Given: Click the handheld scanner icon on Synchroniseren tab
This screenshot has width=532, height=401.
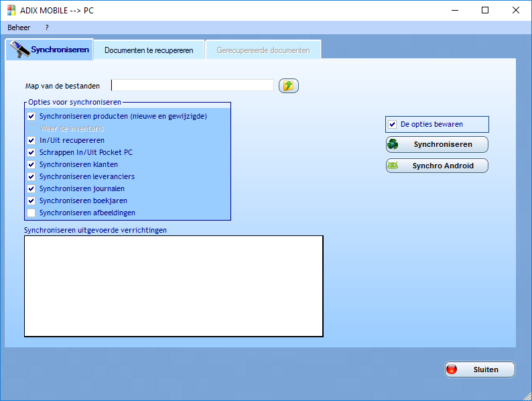Looking at the screenshot, I should [19, 50].
